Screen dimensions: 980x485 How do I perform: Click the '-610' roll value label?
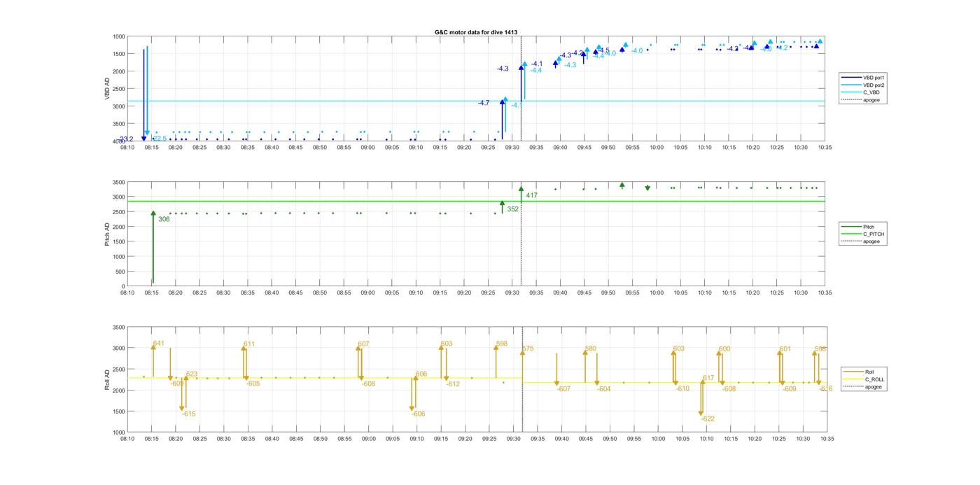point(682,388)
